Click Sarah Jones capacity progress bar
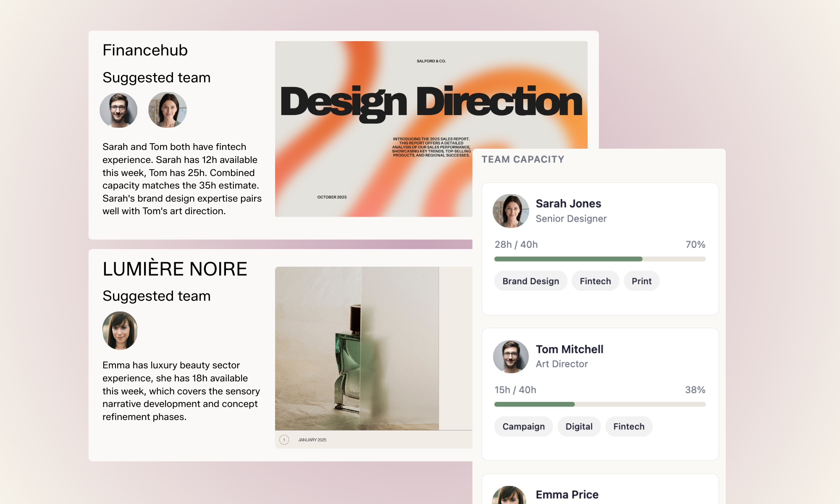Viewport: 840px width, 504px height. (x=600, y=259)
